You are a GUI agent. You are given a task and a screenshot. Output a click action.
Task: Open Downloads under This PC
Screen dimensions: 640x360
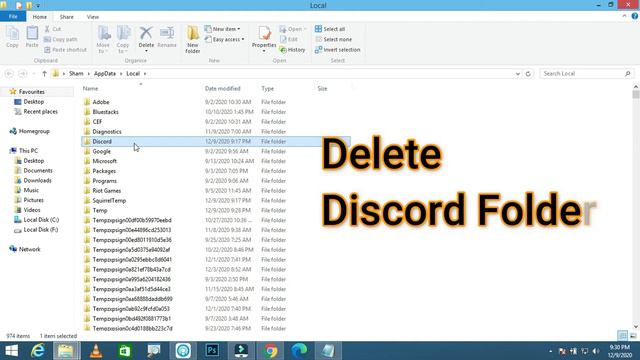click(37, 180)
